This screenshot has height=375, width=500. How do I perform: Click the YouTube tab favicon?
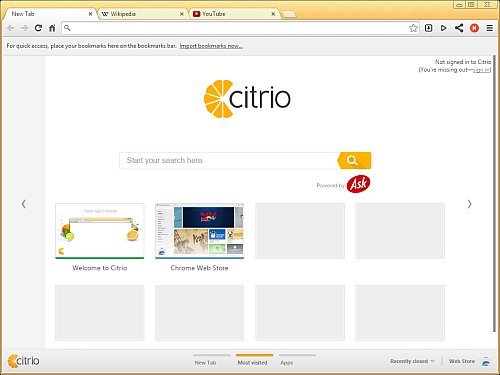pos(197,14)
